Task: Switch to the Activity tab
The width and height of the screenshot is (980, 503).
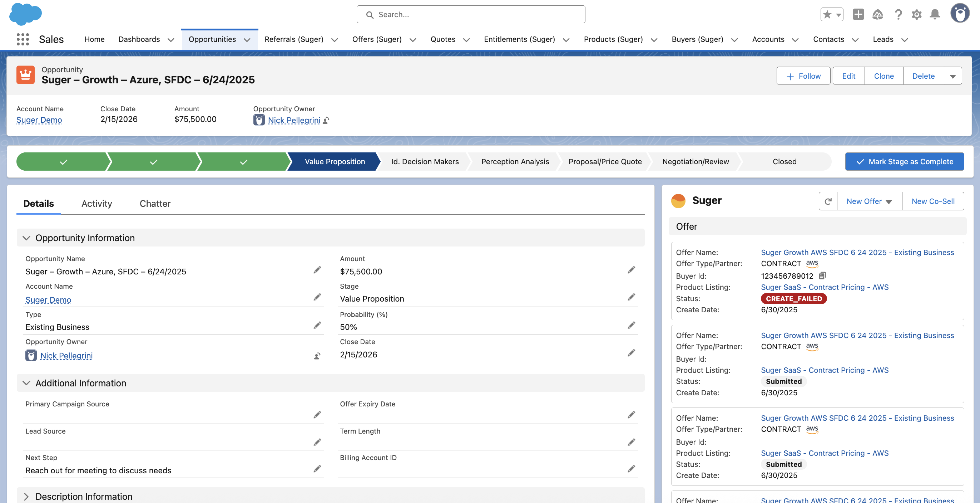Action: click(x=96, y=203)
